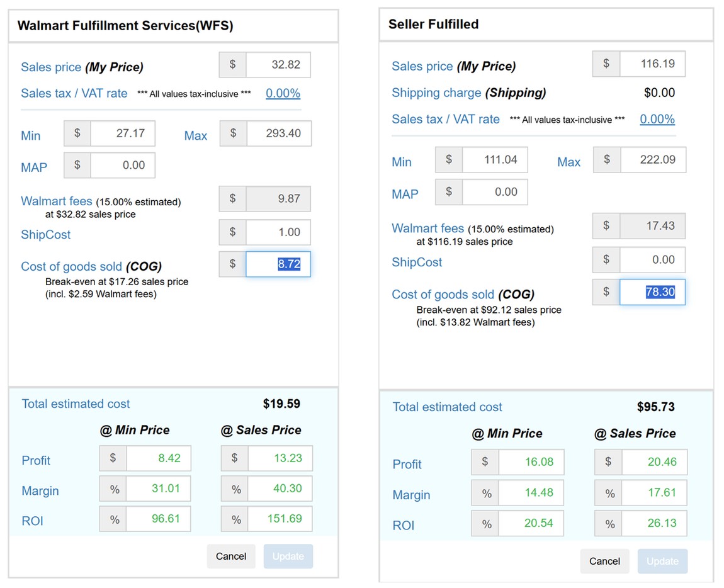Click Update in the Seller Fulfilled panel

pos(662,561)
